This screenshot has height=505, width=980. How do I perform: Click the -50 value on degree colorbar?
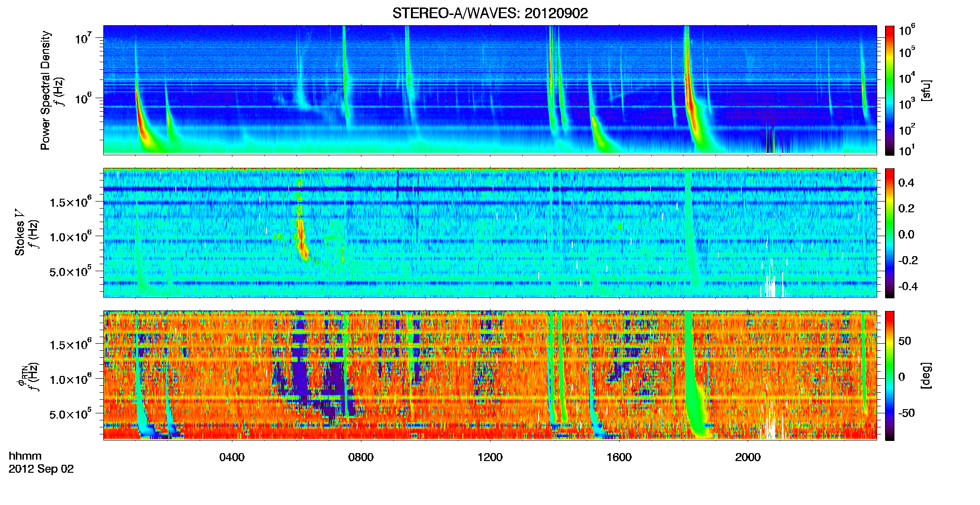click(906, 413)
